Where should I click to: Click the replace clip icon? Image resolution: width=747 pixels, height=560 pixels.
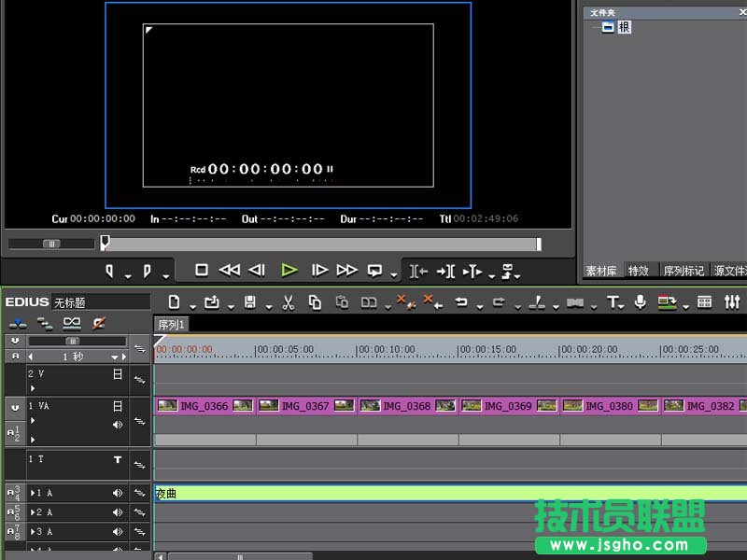click(x=369, y=302)
